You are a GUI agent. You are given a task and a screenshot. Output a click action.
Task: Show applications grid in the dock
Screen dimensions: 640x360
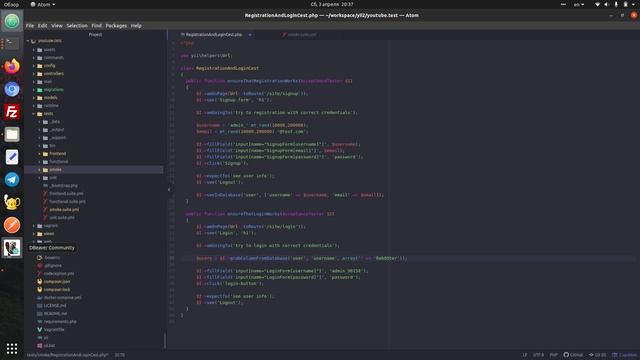pos(12,348)
